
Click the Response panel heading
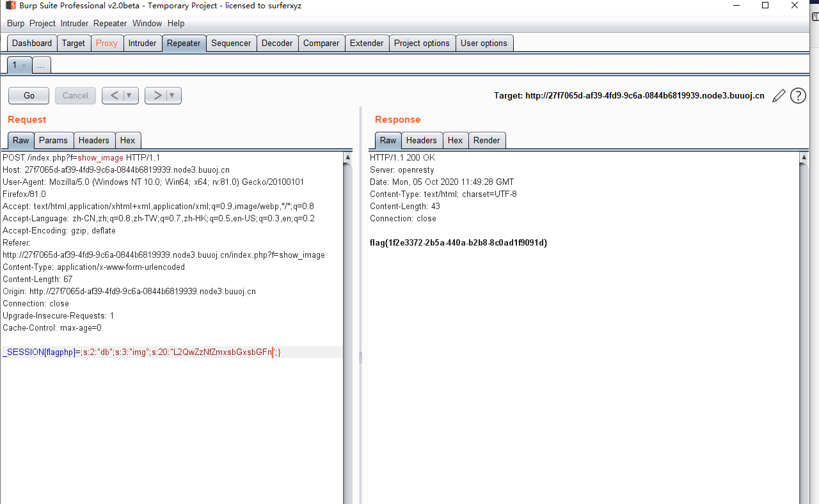[x=398, y=120]
